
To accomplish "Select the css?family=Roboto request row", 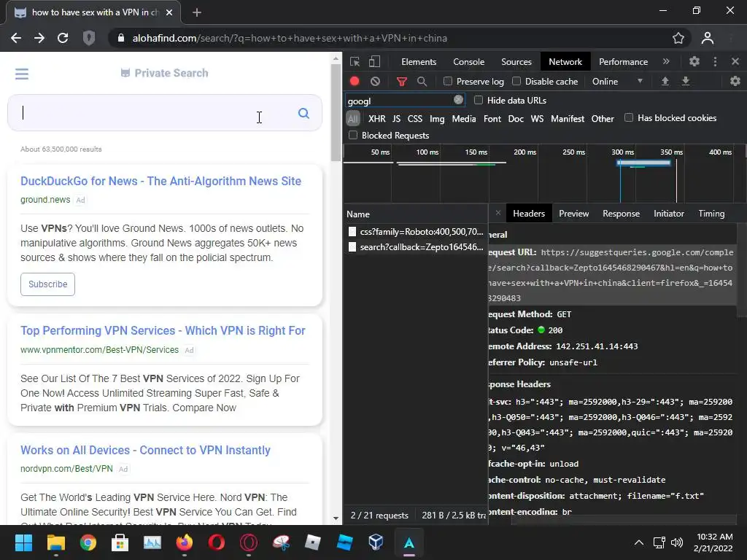I will tap(415, 232).
